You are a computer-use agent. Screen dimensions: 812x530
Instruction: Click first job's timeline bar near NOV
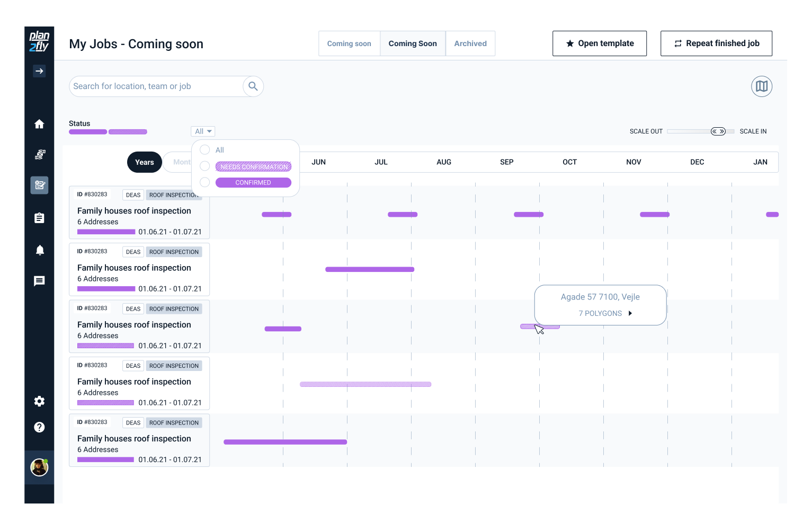655,215
